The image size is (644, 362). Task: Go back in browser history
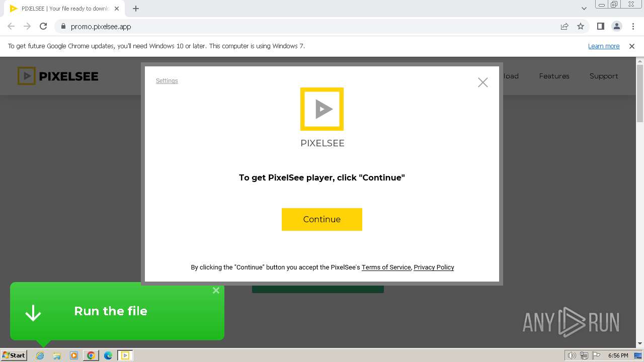pyautogui.click(x=11, y=27)
